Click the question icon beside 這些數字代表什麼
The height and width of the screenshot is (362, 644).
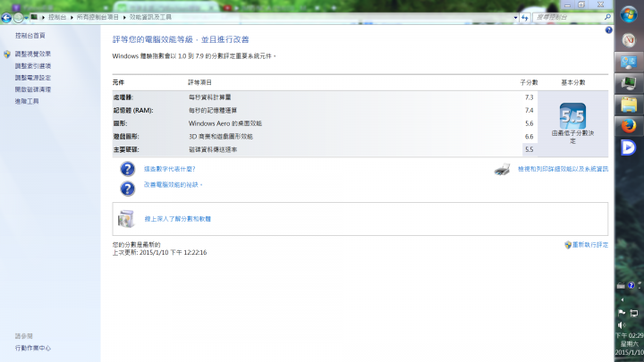[127, 169]
